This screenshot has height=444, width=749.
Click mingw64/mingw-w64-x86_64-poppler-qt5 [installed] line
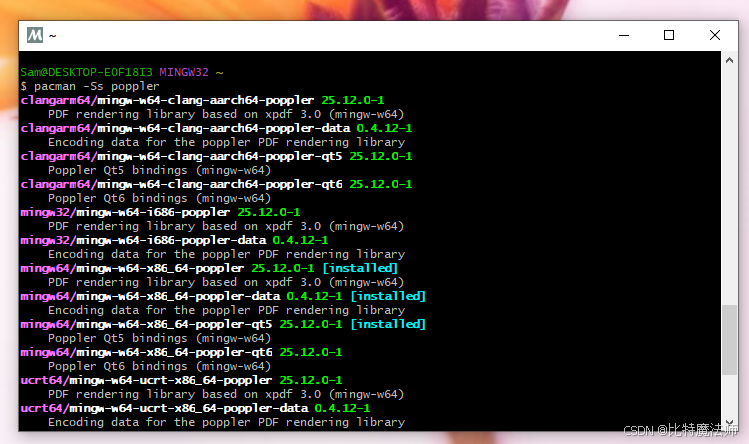[x=223, y=324]
